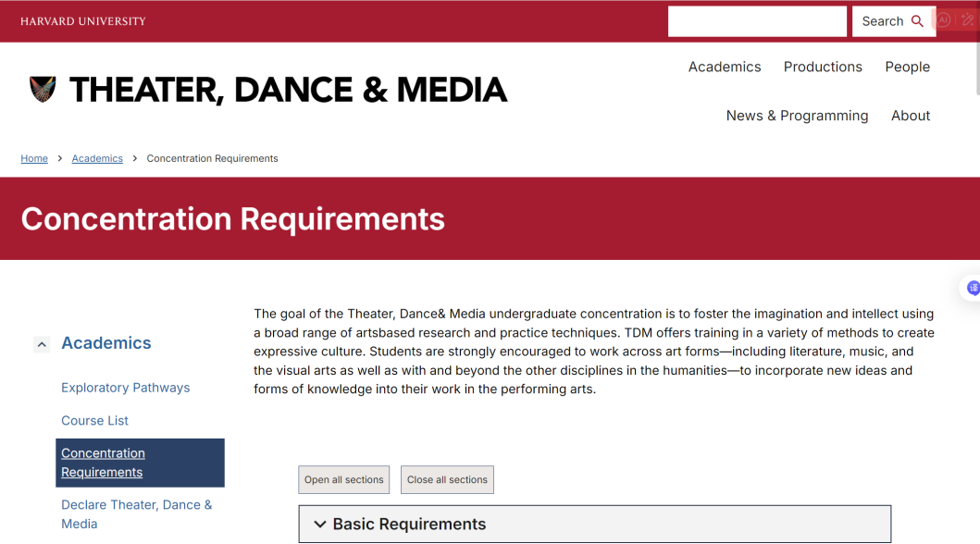Click the AI extension icon beside Search
This screenshot has height=544, width=980.
[x=943, y=20]
